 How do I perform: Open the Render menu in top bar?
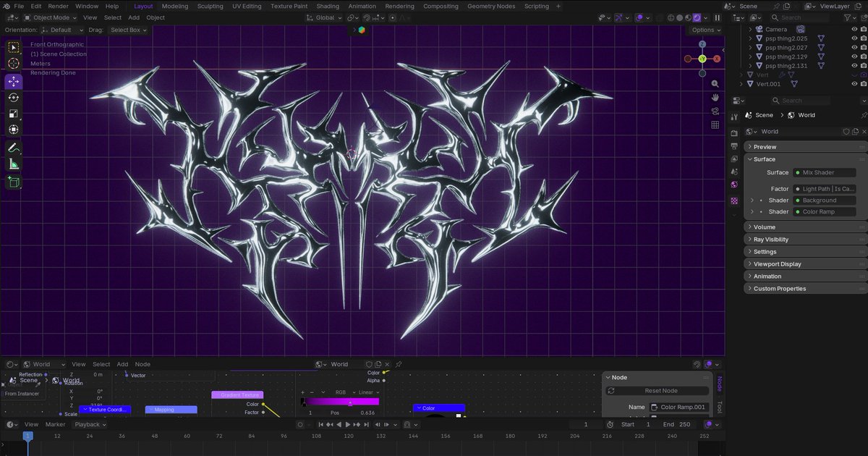(x=59, y=6)
